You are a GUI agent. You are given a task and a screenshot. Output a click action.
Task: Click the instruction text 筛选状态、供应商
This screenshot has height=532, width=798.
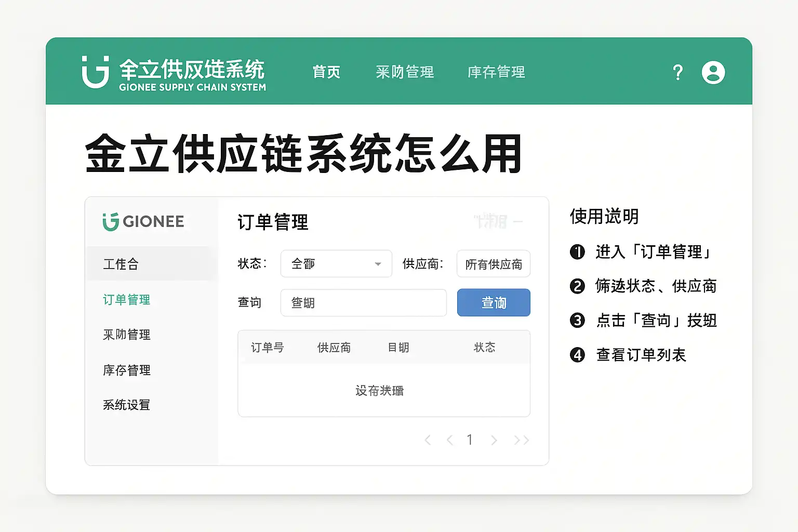click(656, 286)
